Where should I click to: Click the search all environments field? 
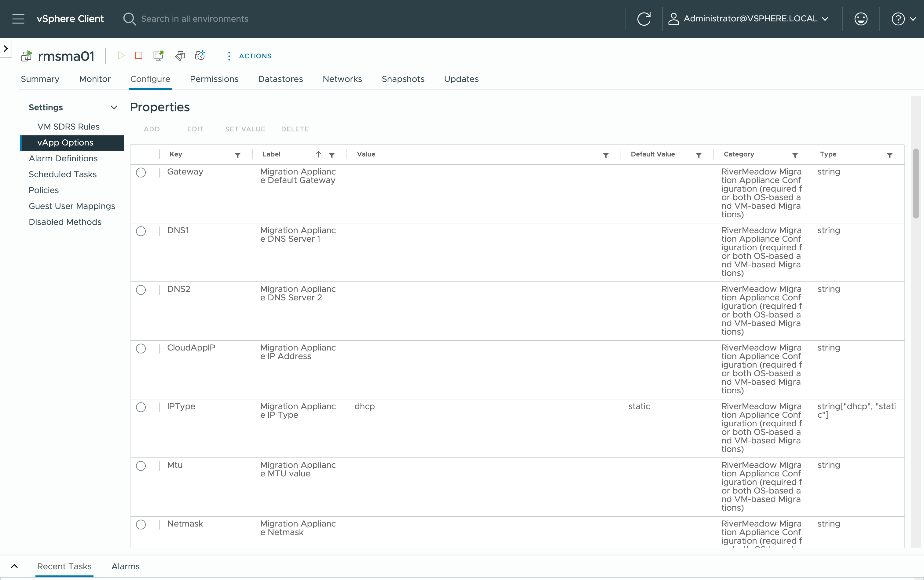(x=194, y=19)
